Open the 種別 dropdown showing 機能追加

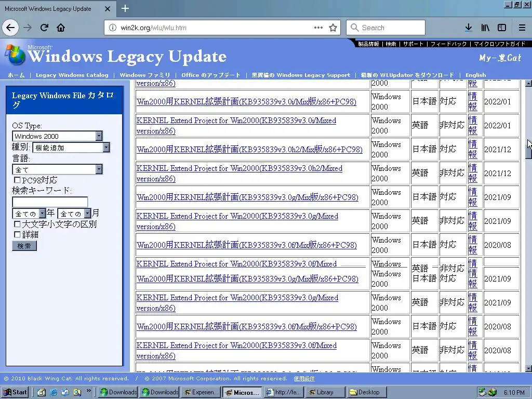coord(71,147)
